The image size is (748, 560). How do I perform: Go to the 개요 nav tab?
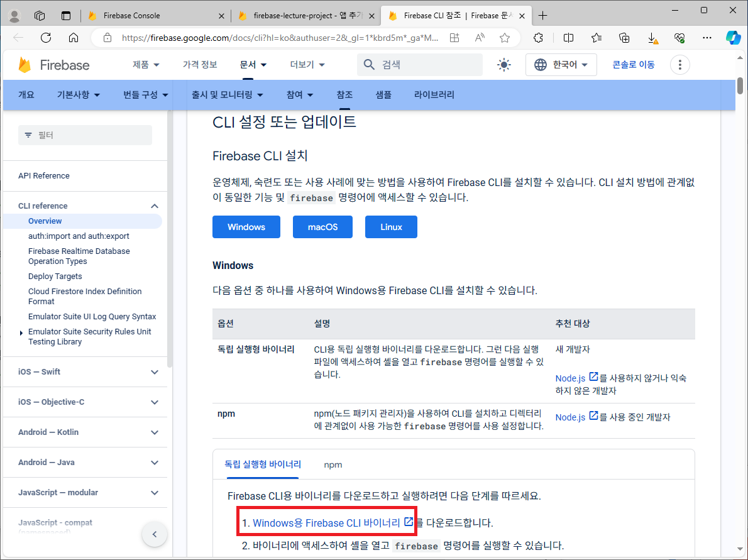(x=26, y=95)
